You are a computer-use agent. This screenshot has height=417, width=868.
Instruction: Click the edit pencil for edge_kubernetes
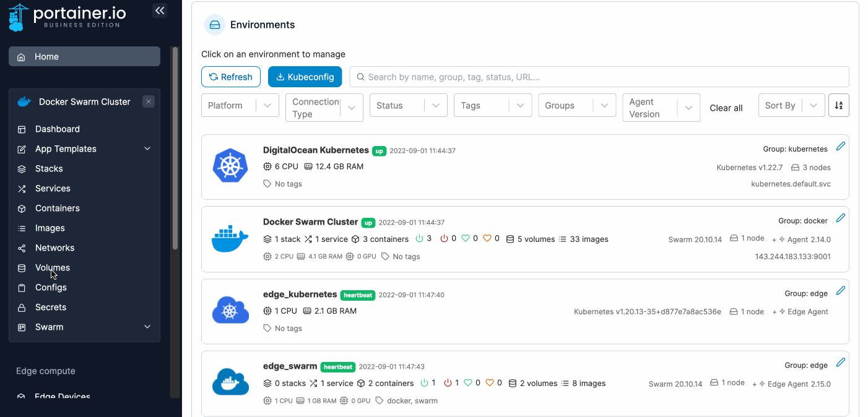coord(840,291)
